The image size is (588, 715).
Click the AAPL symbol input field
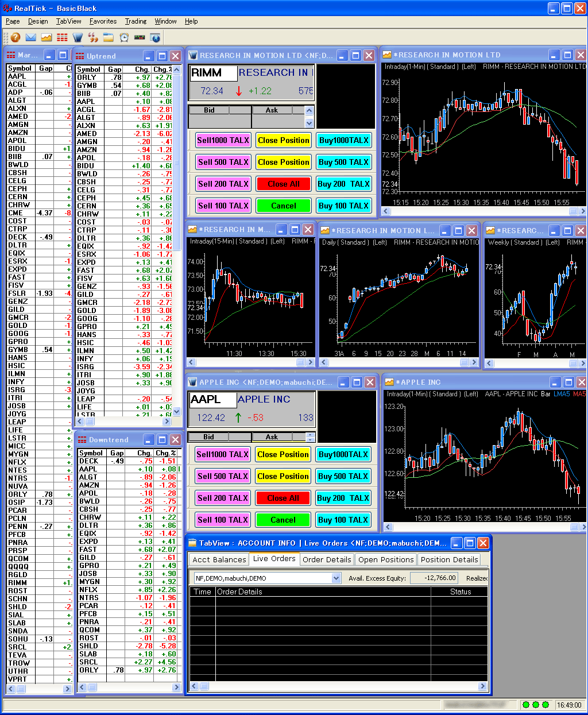coord(212,400)
